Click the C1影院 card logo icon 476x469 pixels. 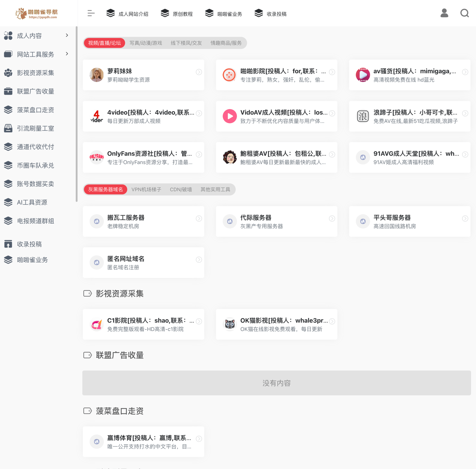tap(97, 324)
